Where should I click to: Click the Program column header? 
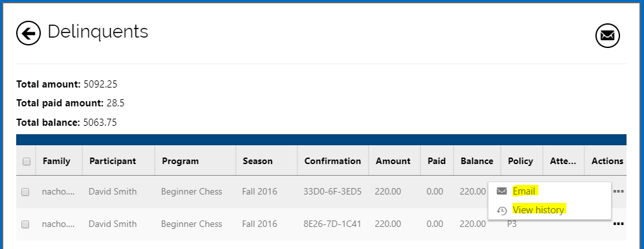tap(180, 161)
